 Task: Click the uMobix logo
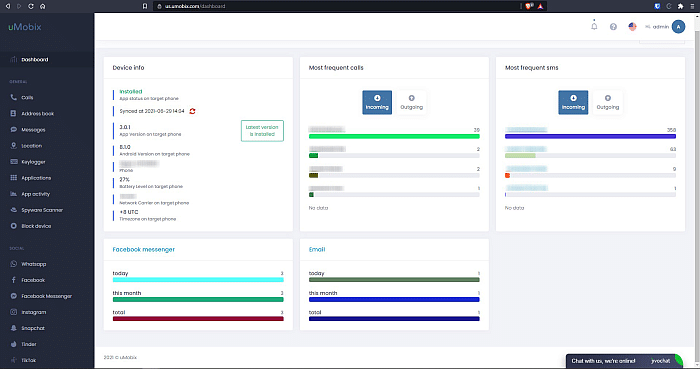(x=25, y=27)
